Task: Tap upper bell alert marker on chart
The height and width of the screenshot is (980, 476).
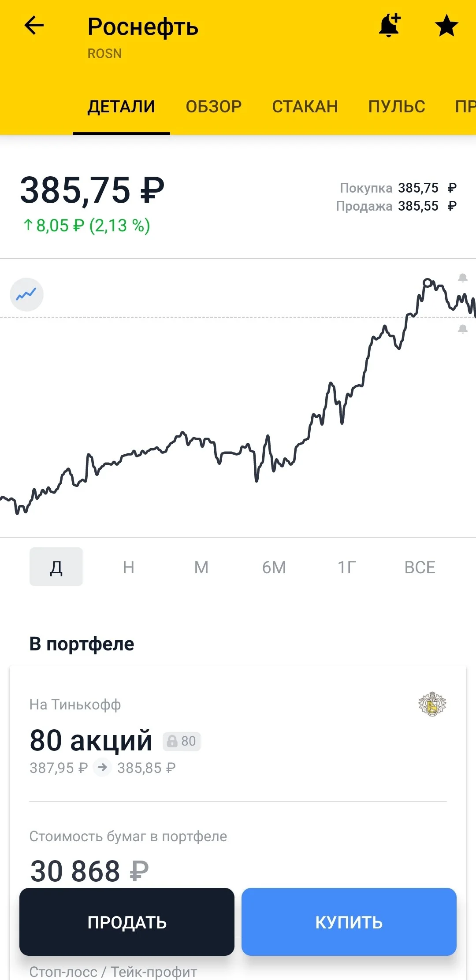Action: coord(462,278)
